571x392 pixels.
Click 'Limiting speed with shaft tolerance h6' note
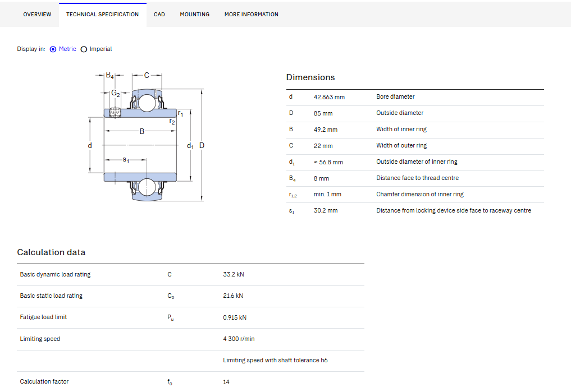click(x=275, y=361)
